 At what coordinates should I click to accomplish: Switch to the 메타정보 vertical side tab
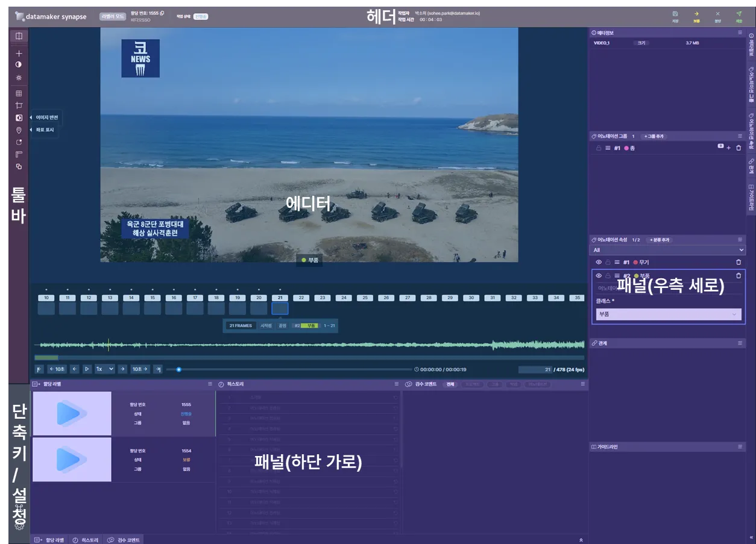(751, 45)
